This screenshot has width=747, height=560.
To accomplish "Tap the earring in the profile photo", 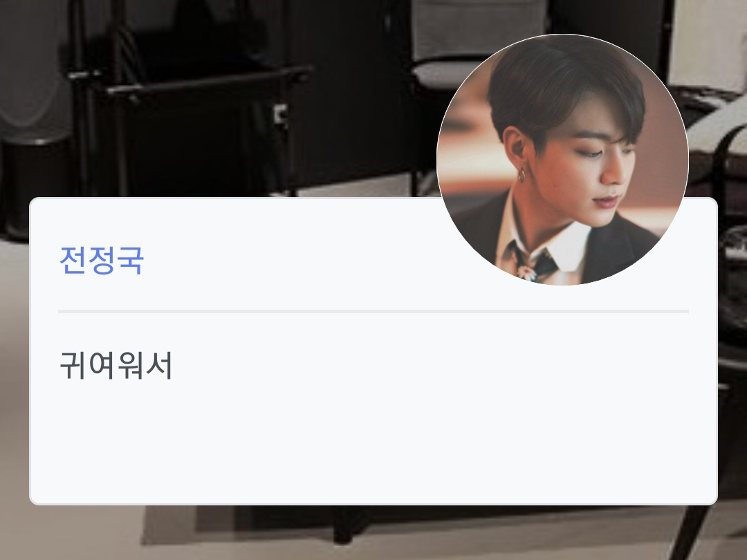I will (x=522, y=175).
